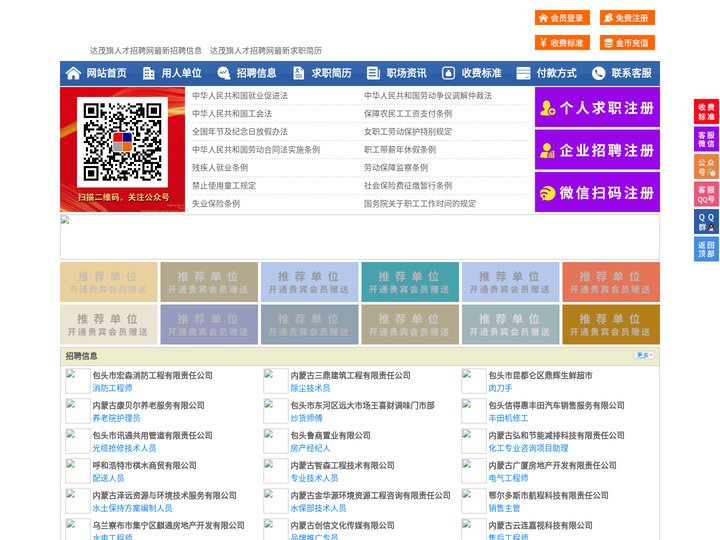The width and height of the screenshot is (720, 540).
Task: Open the 肉刀手 job posting
Action: coord(501,388)
